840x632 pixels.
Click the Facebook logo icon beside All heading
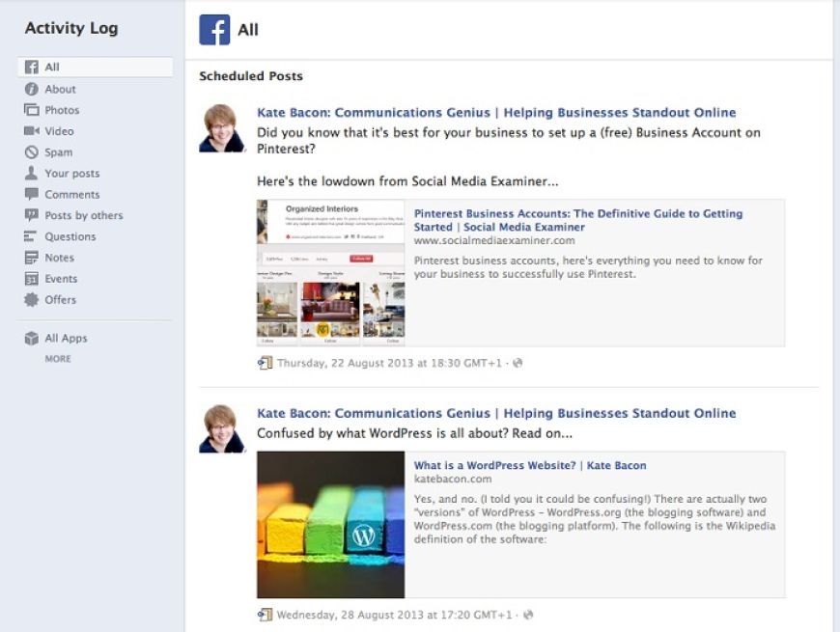click(214, 30)
